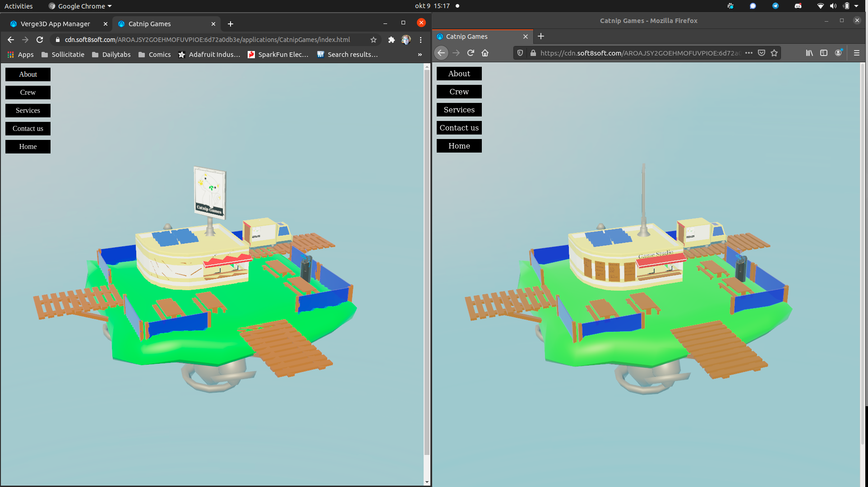Go to Firefox home page
This screenshot has width=868, height=487.
click(485, 53)
